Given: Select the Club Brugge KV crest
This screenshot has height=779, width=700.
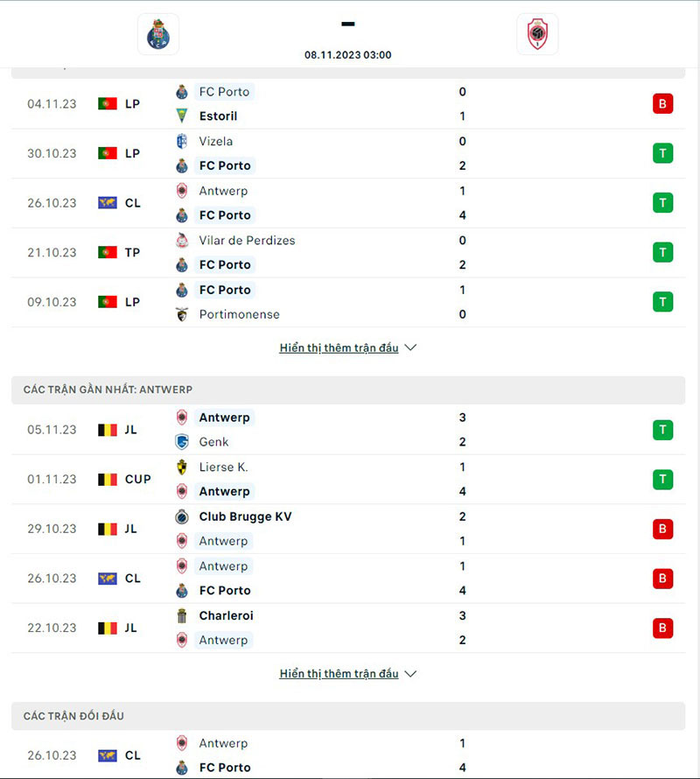Looking at the screenshot, I should [182, 516].
